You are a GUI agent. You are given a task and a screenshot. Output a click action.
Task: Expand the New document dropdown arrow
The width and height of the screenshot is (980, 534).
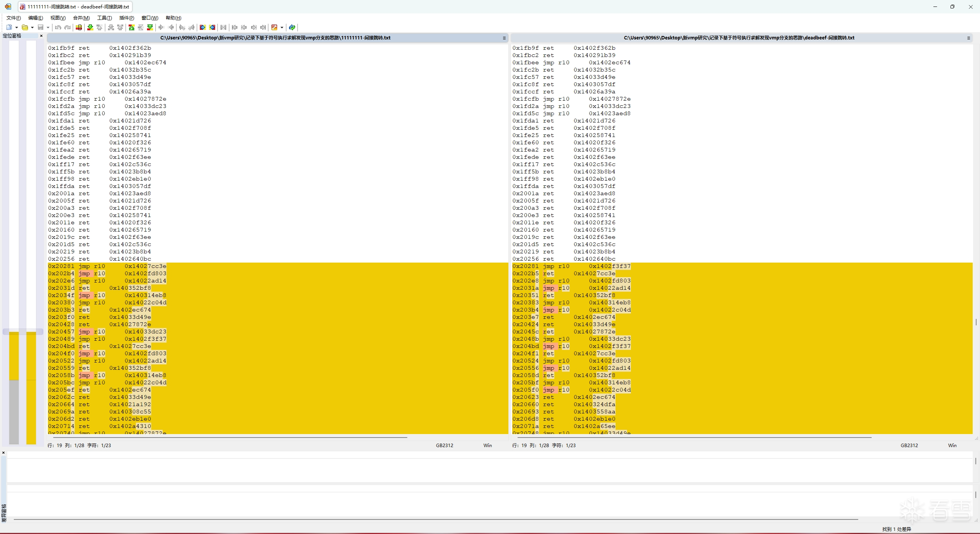point(16,27)
